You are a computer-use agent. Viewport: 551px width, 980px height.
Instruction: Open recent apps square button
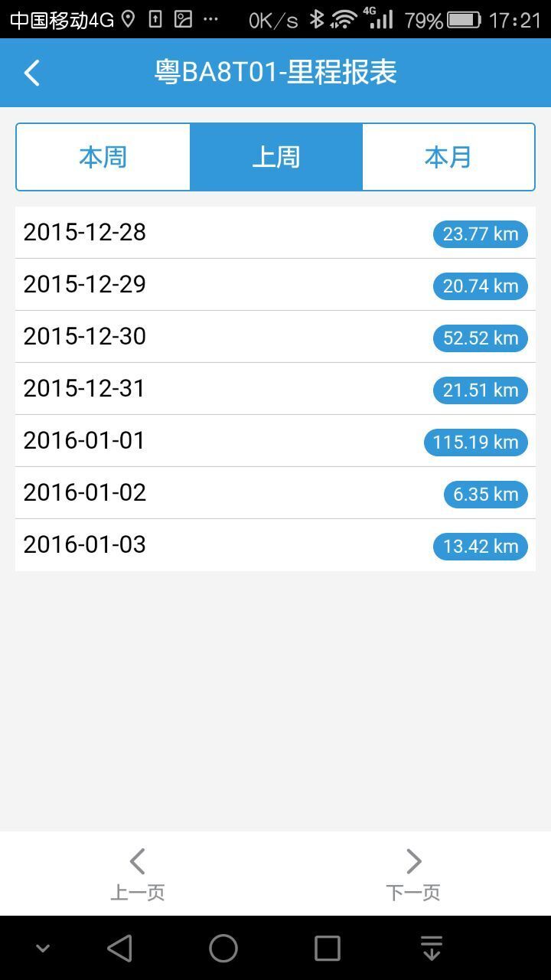(328, 949)
